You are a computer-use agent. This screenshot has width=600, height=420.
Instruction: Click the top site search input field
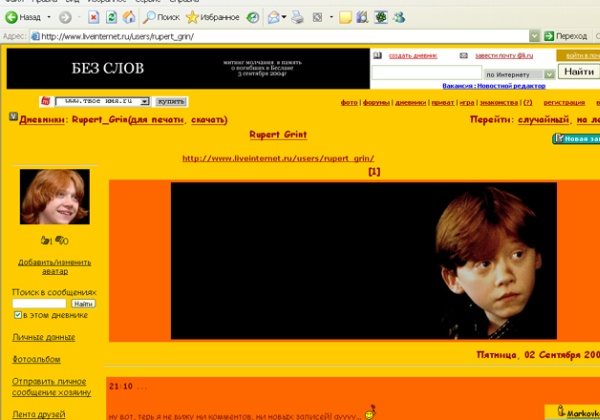427,72
